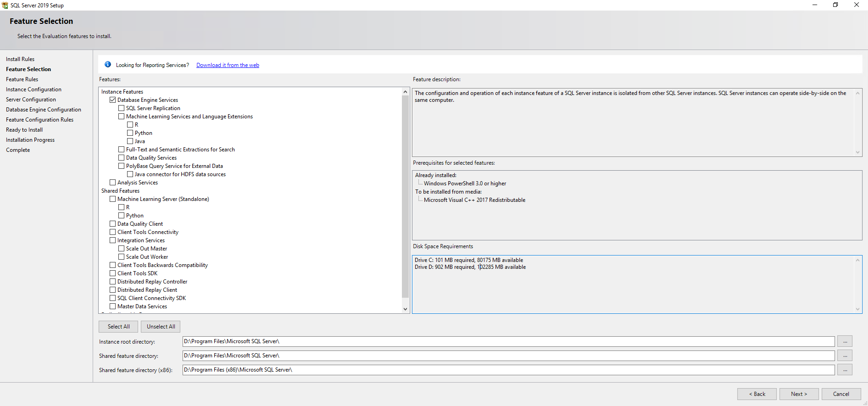Click Database Engine Configuration step in sidebar
Image resolution: width=868 pixels, height=406 pixels.
(44, 110)
